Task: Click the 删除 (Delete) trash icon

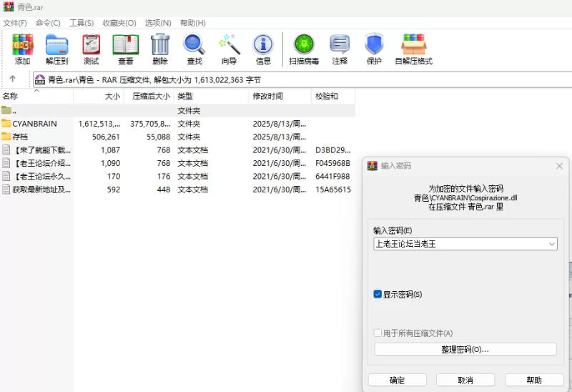Action: pyautogui.click(x=160, y=45)
